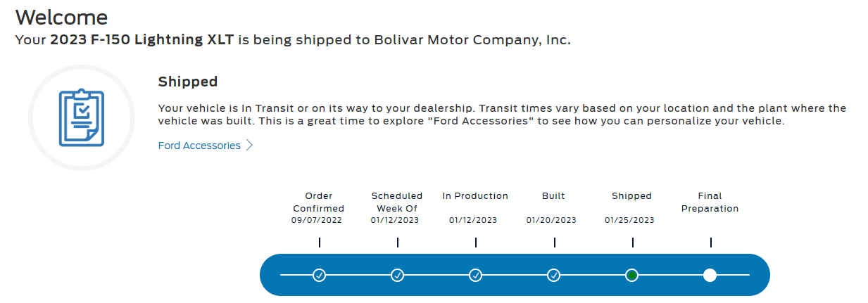The width and height of the screenshot is (868, 303).
Task: Click the clipboard checklist status icon
Action: pos(82,118)
